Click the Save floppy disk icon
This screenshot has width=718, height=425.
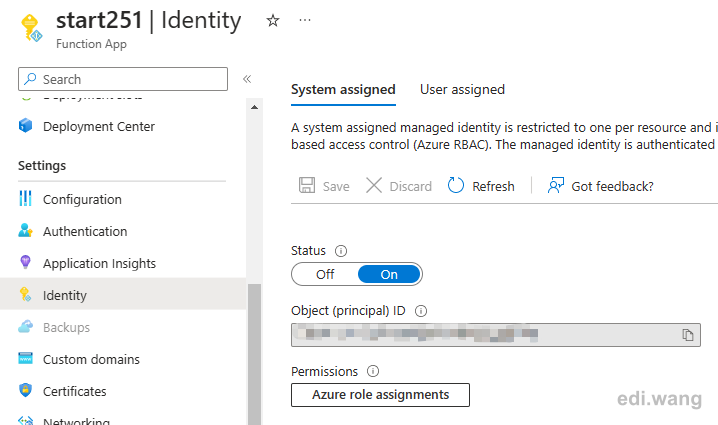(307, 185)
